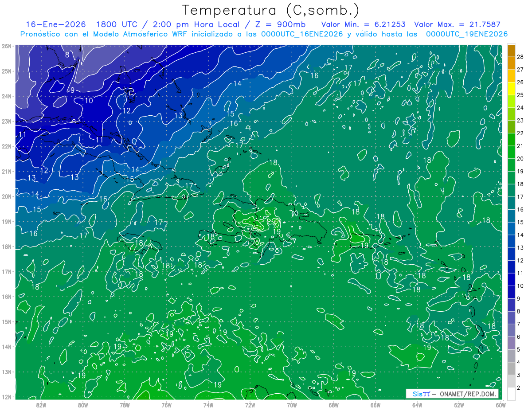Click color scale value 6
This screenshot has height=411, width=532.
click(519, 337)
